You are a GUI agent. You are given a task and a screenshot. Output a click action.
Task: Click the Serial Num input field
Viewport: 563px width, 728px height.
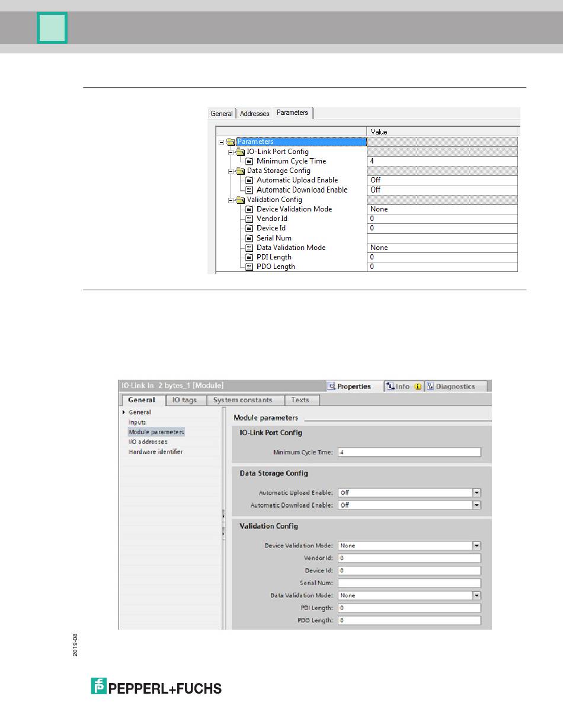pyautogui.click(x=410, y=583)
